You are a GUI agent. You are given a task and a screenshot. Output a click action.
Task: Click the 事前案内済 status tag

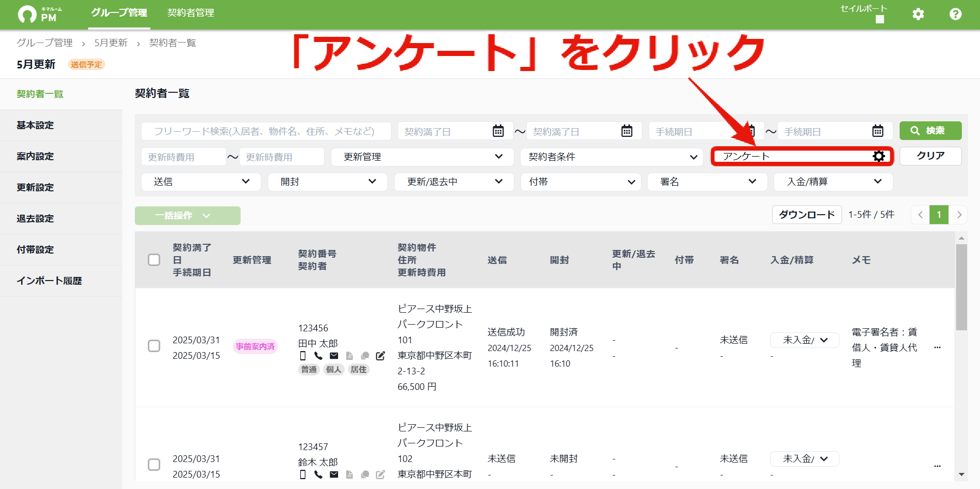(x=255, y=346)
